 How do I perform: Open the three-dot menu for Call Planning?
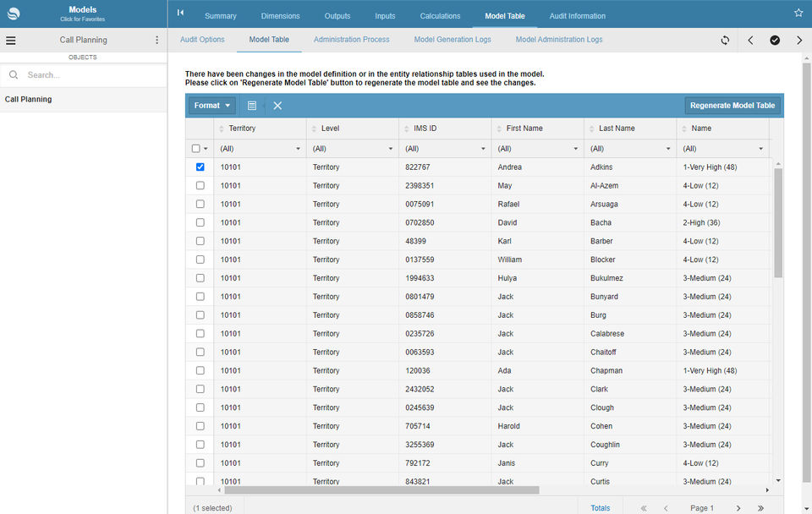(156, 40)
